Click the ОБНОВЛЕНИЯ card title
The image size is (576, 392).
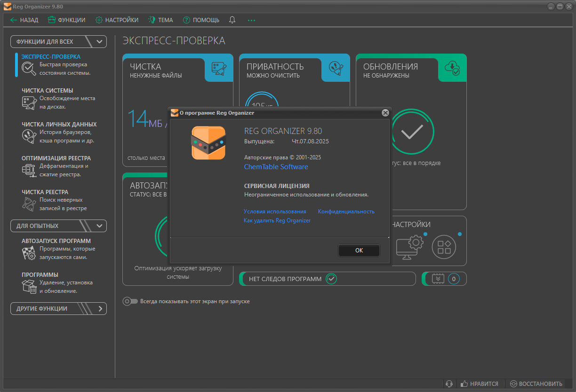[x=391, y=67]
